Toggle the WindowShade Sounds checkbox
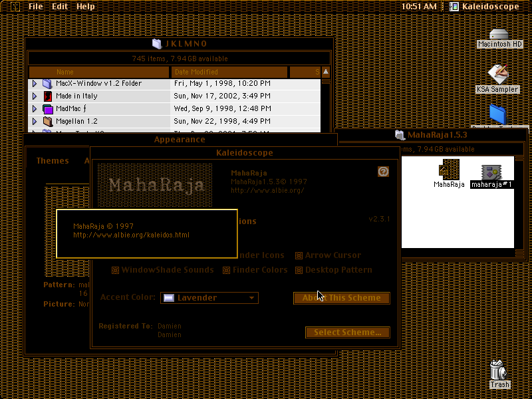This screenshot has width=532, height=399. (x=115, y=271)
